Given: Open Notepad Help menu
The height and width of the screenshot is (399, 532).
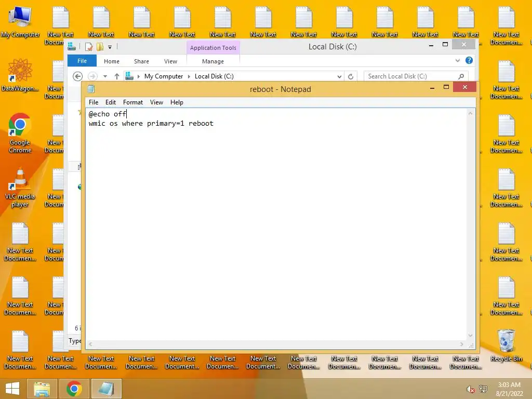Looking at the screenshot, I should pyautogui.click(x=177, y=102).
